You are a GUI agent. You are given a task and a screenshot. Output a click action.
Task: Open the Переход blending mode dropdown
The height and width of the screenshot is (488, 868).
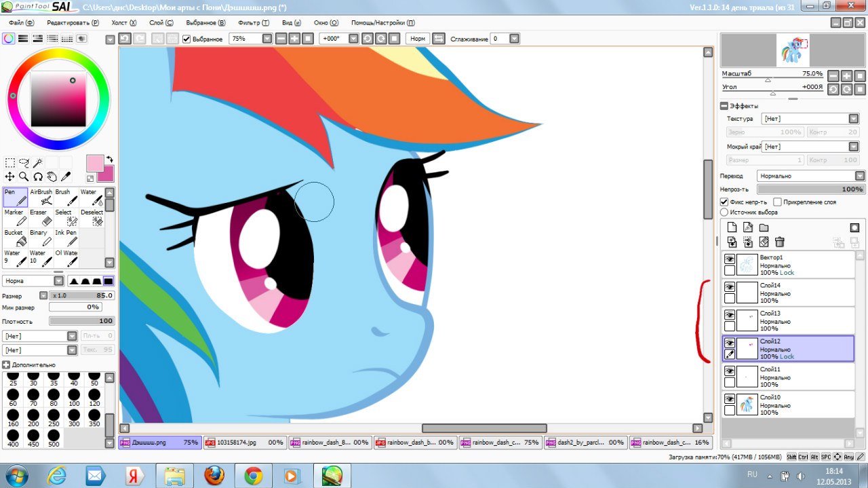810,176
